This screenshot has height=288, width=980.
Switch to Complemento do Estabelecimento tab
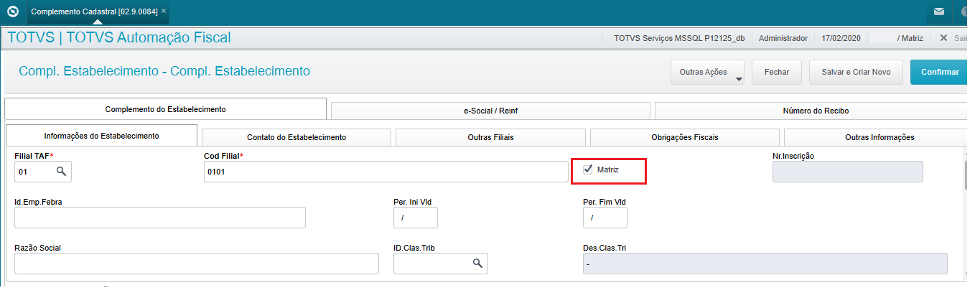(165, 109)
